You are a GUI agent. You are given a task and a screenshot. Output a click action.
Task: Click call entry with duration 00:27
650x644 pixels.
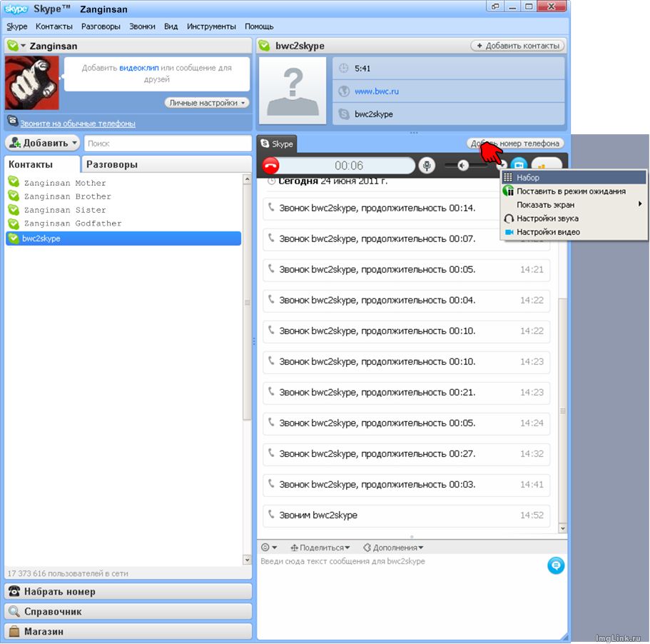pos(406,453)
